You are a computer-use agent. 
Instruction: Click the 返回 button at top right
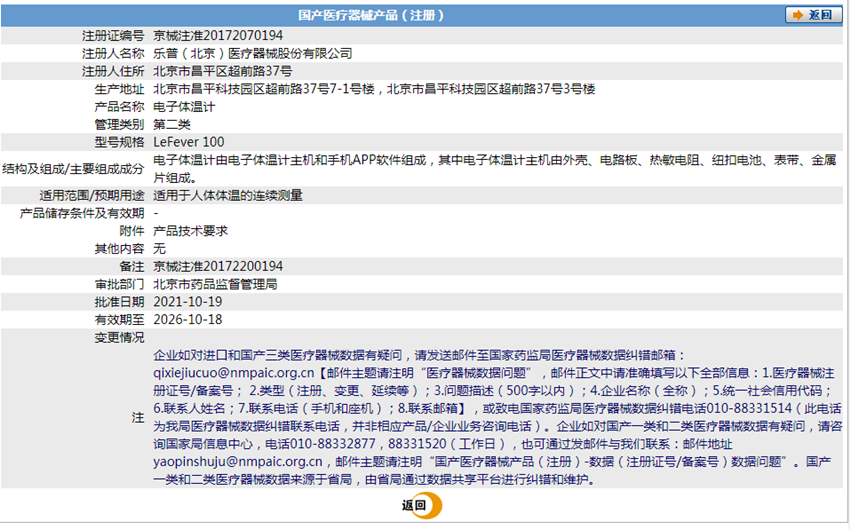click(x=813, y=15)
